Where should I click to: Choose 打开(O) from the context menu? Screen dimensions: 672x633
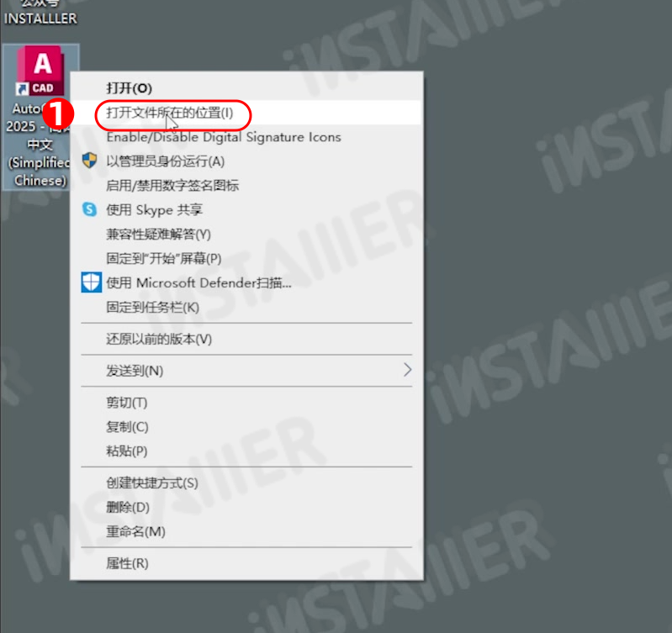tap(246, 88)
